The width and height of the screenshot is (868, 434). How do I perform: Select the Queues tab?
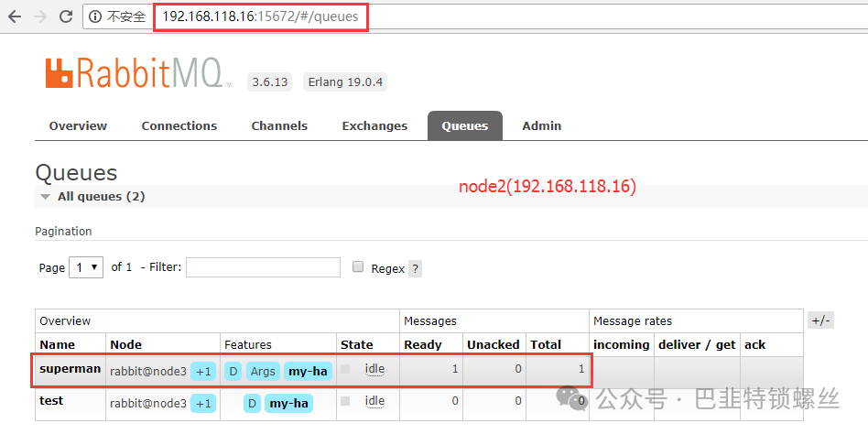point(465,125)
